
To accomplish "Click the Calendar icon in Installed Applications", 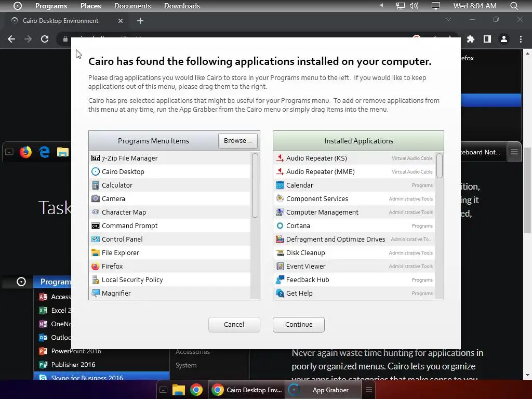I will pos(280,185).
